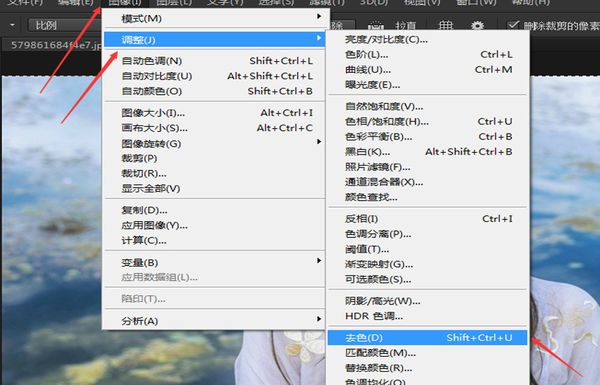600x385 pixels.
Task: Open 颜色查找... adjustment
Action: pos(428,197)
